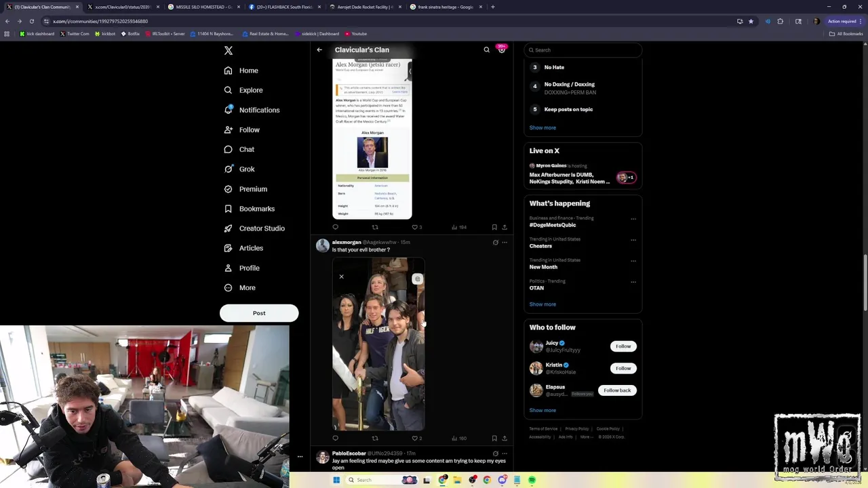Open Grok from the sidebar
868x488 pixels.
coord(239,169)
